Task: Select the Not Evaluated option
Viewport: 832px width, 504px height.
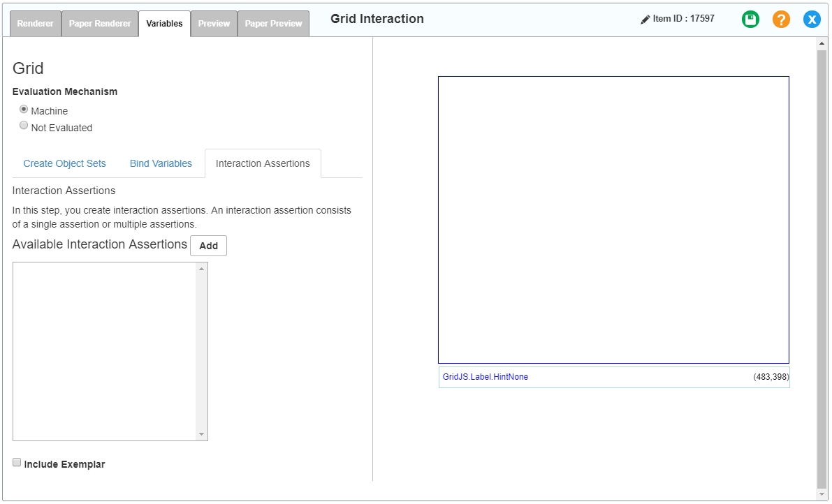Action: (24, 125)
